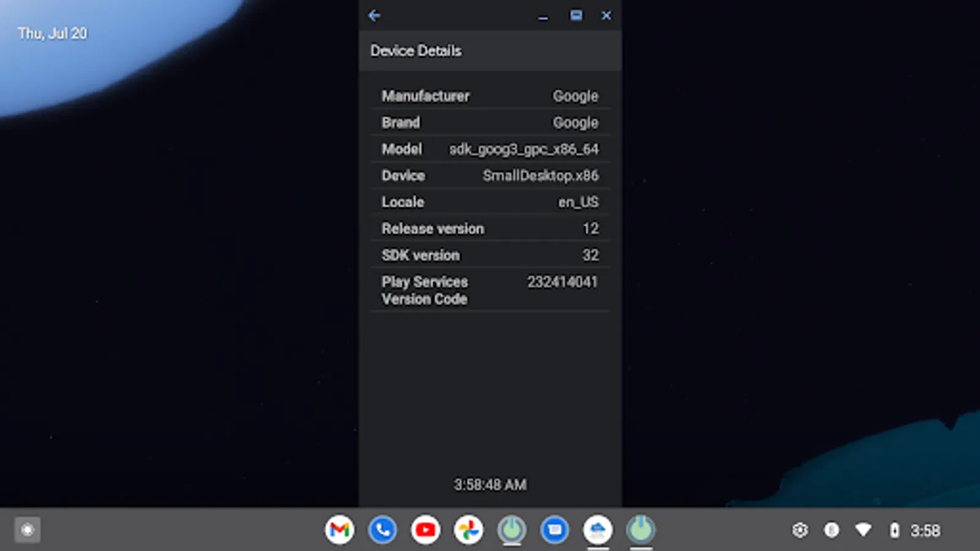Viewport: 980px width, 551px height.
Task: Launch the Phone app from the shelf
Action: pyautogui.click(x=383, y=530)
